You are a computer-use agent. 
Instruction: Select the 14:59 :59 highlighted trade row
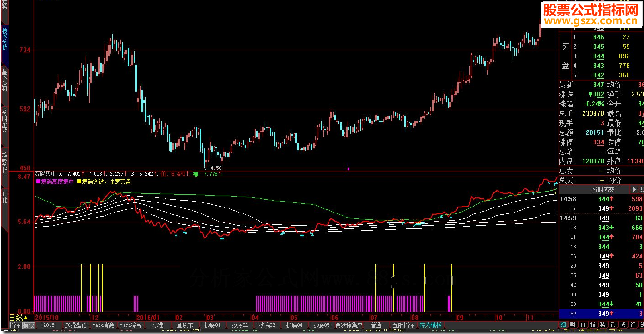click(601, 314)
